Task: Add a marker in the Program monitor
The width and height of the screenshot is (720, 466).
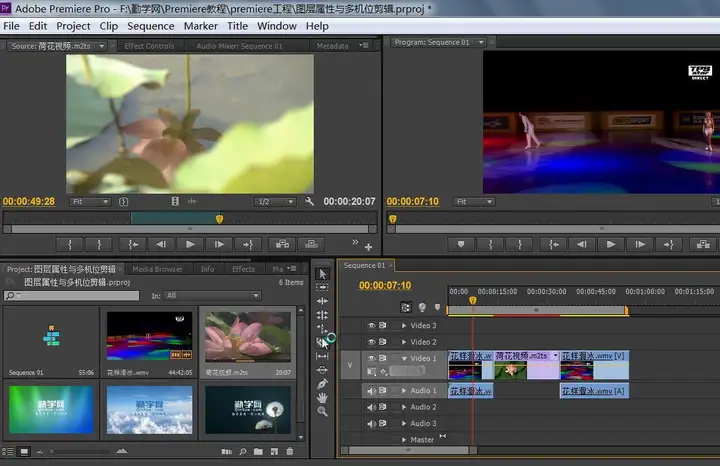Action: tap(461, 244)
